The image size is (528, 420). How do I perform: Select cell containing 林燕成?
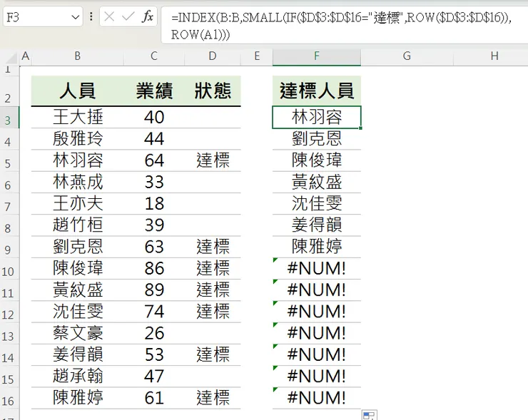click(78, 182)
